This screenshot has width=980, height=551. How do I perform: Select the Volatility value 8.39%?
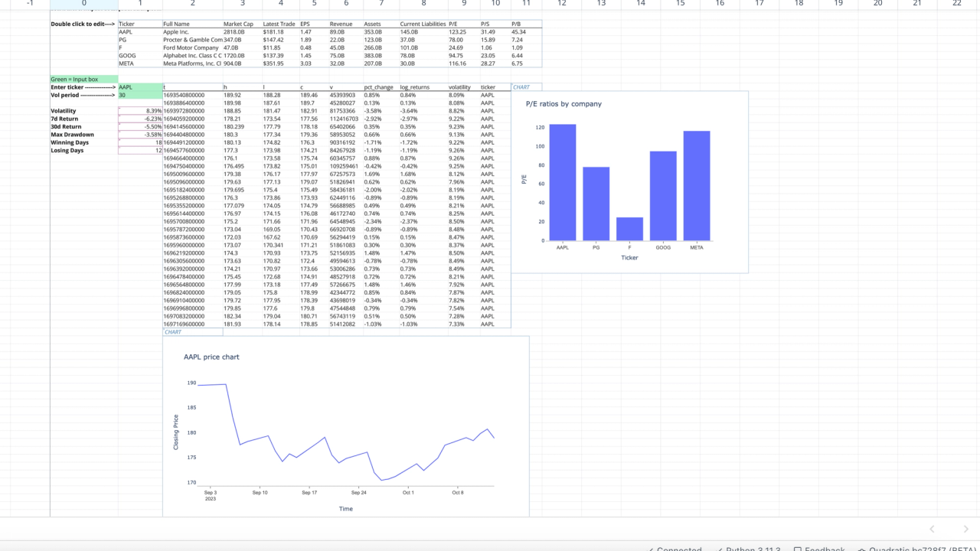click(x=140, y=111)
